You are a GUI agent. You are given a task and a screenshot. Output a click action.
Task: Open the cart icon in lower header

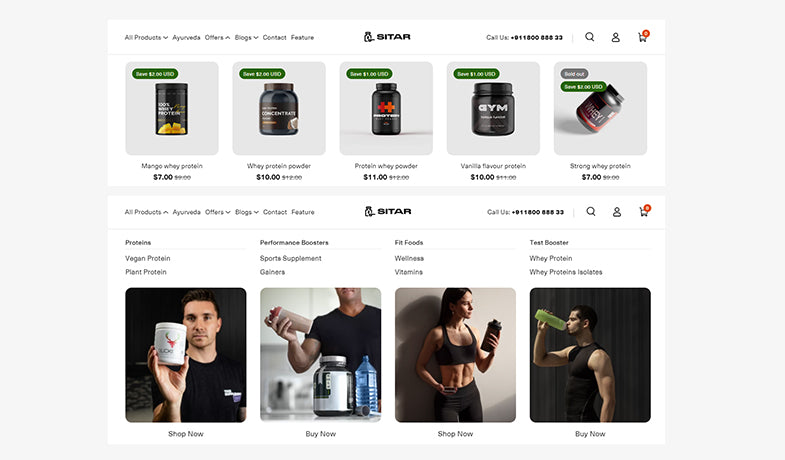click(x=644, y=211)
